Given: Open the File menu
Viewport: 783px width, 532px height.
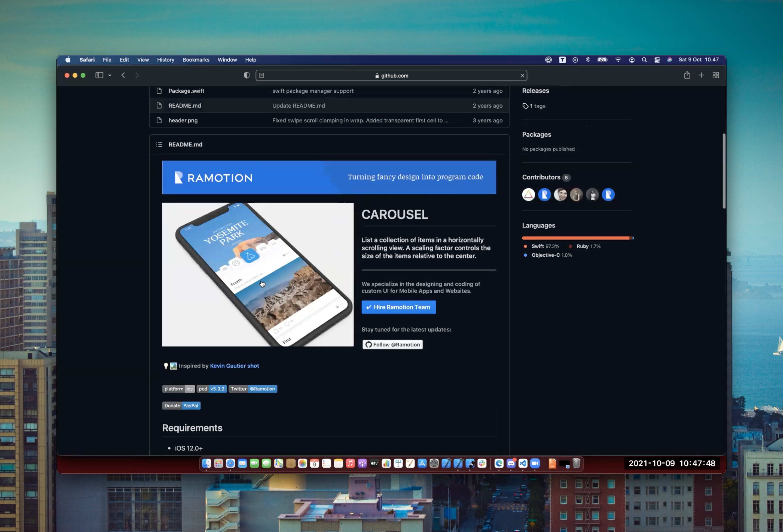Looking at the screenshot, I should click(107, 60).
